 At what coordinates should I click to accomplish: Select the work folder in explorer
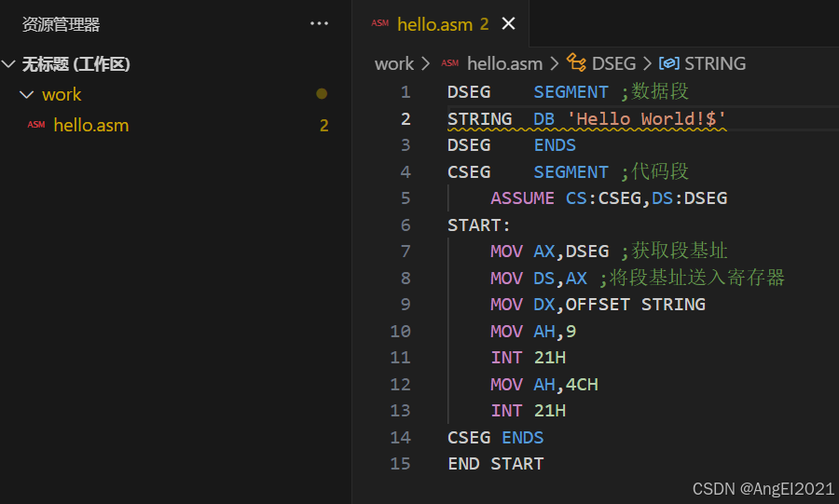[x=62, y=95]
